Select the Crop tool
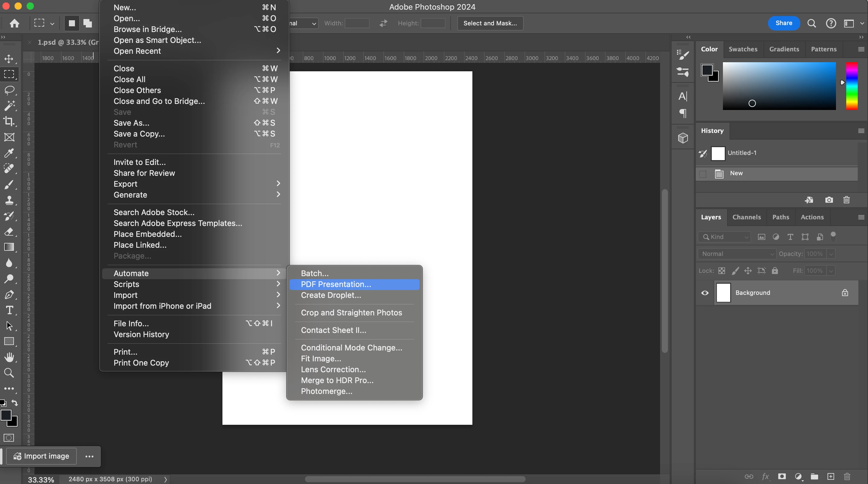 (9, 121)
